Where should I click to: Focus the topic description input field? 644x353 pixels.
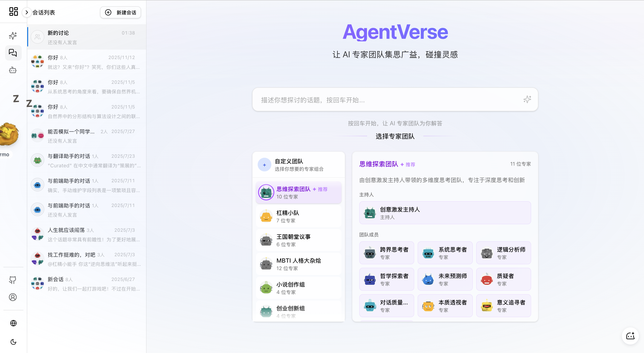[395, 100]
